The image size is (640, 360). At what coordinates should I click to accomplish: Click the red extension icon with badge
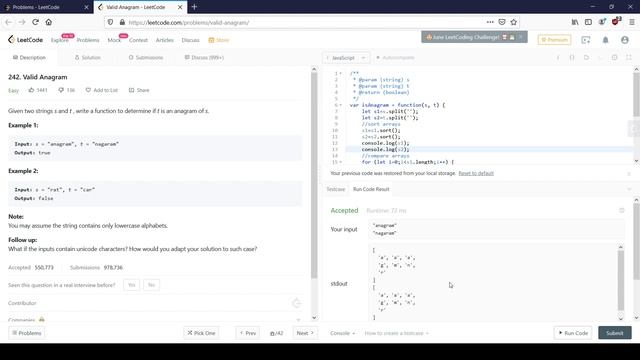tap(616, 21)
